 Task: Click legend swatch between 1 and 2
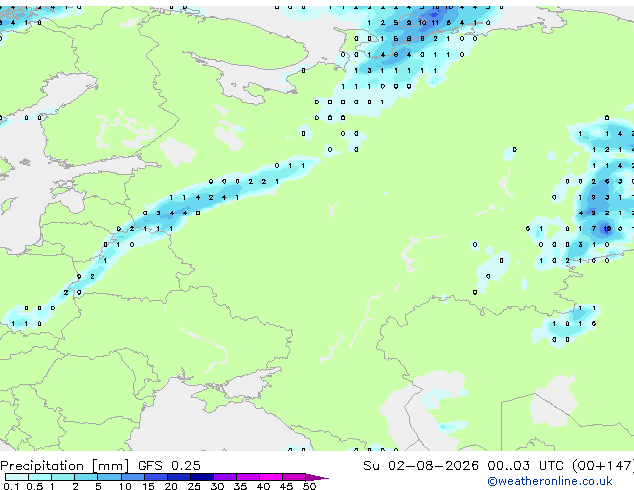pyautogui.click(x=63, y=477)
